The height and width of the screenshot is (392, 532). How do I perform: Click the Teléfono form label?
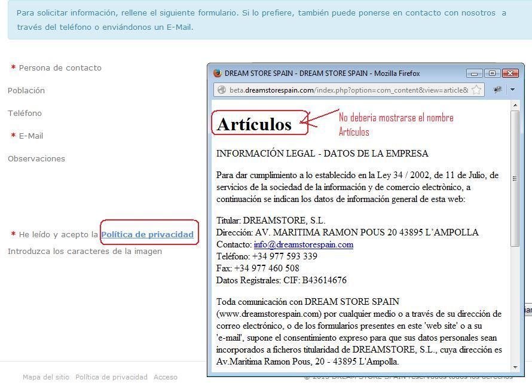click(x=25, y=114)
